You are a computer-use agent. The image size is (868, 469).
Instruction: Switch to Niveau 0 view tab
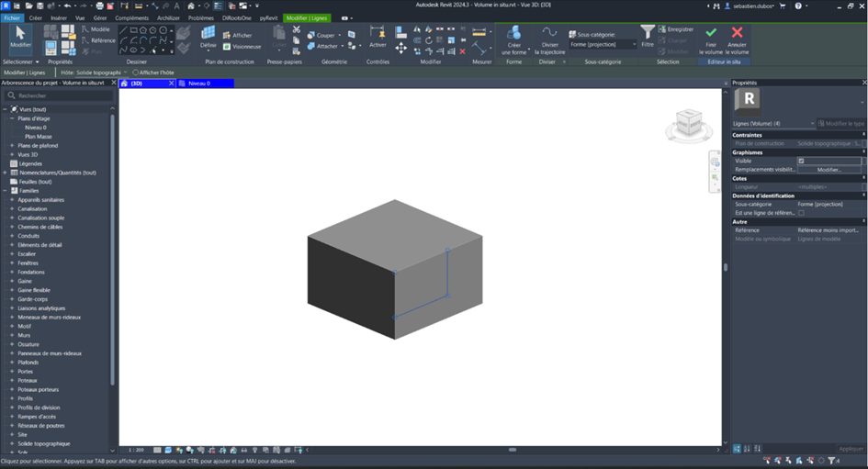pos(204,84)
